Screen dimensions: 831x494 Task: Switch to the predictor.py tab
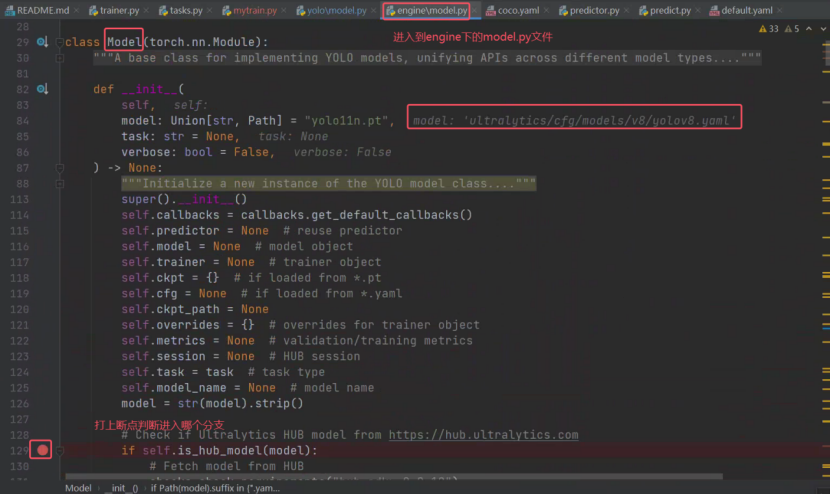[x=594, y=10]
